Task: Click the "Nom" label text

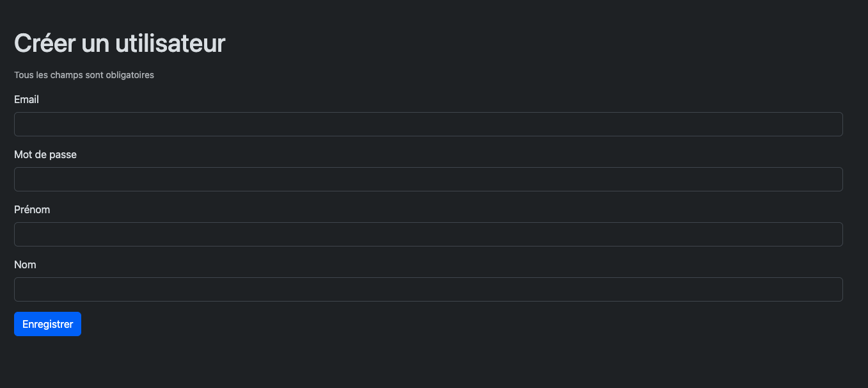Action: tap(25, 265)
